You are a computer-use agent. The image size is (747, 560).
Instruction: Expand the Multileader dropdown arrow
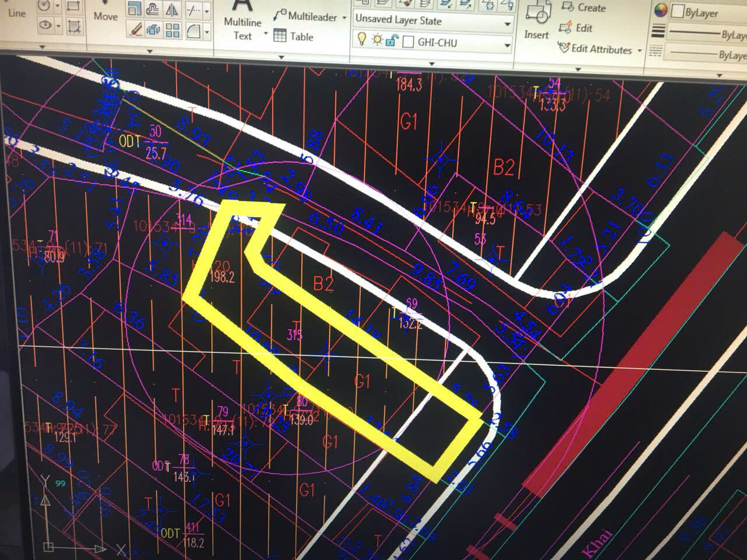tap(344, 18)
